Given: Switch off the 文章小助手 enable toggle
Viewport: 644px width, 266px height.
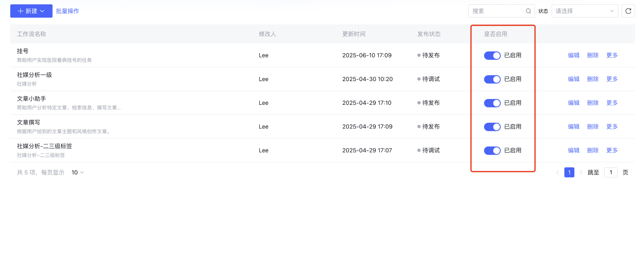Looking at the screenshot, I should [492, 103].
